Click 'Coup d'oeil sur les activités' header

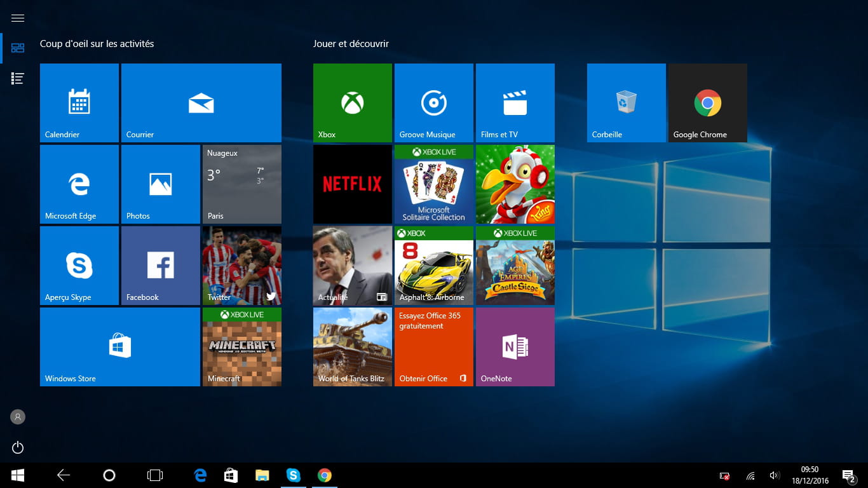97,44
